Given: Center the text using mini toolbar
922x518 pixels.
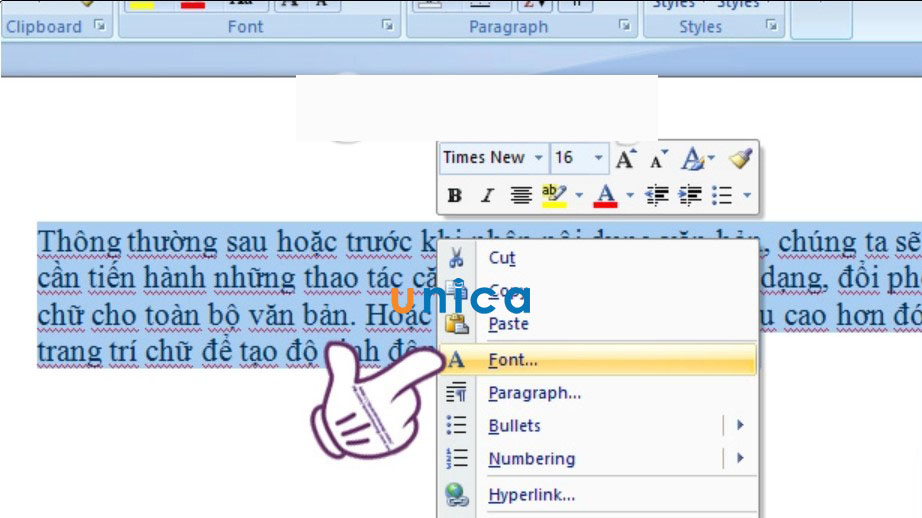Looking at the screenshot, I should (x=520, y=195).
